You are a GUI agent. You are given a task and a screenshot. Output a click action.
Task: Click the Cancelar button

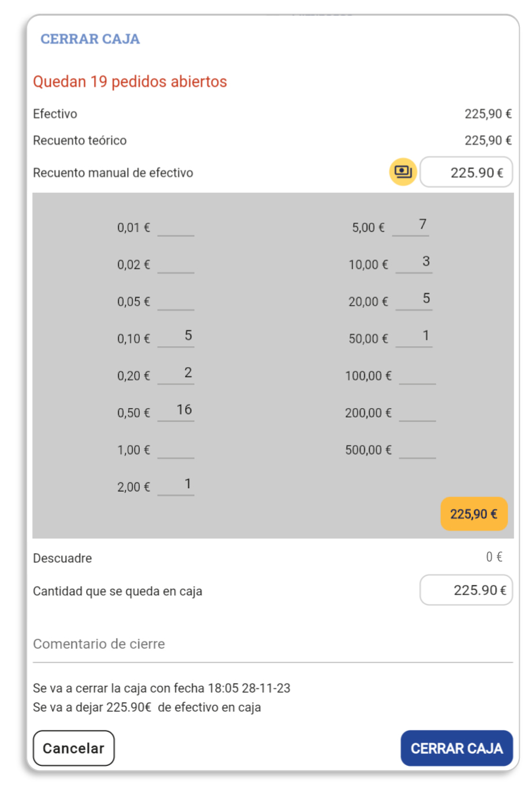(74, 748)
